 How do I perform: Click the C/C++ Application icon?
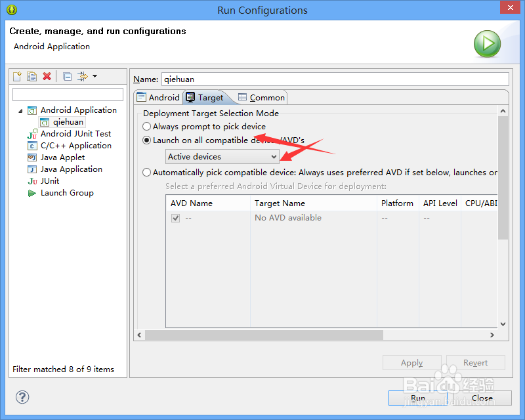[31, 146]
